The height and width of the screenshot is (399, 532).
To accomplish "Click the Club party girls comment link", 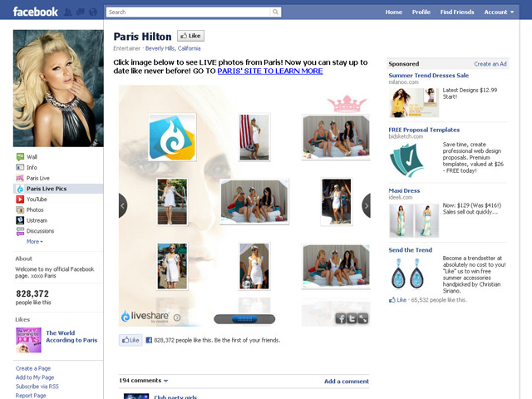I will [x=175, y=397].
